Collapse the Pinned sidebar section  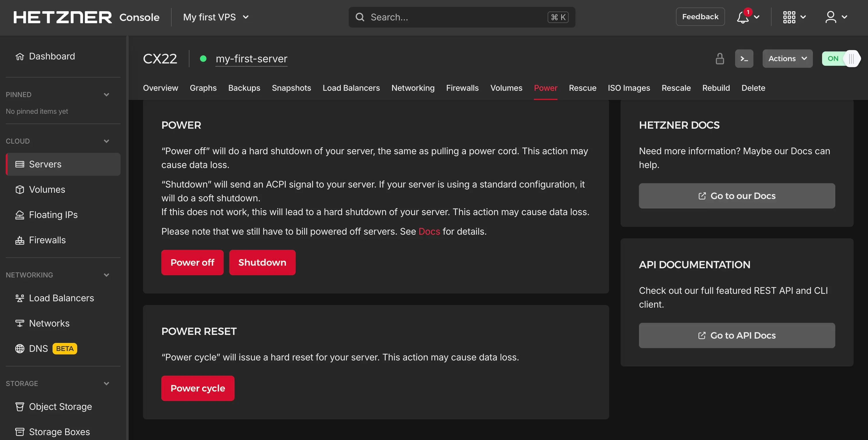[x=106, y=95]
